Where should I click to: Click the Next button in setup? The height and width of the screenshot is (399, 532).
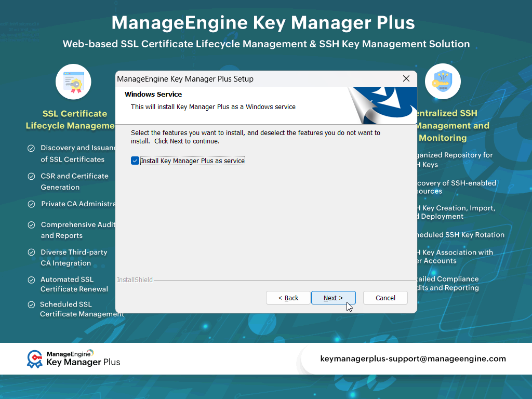(333, 298)
